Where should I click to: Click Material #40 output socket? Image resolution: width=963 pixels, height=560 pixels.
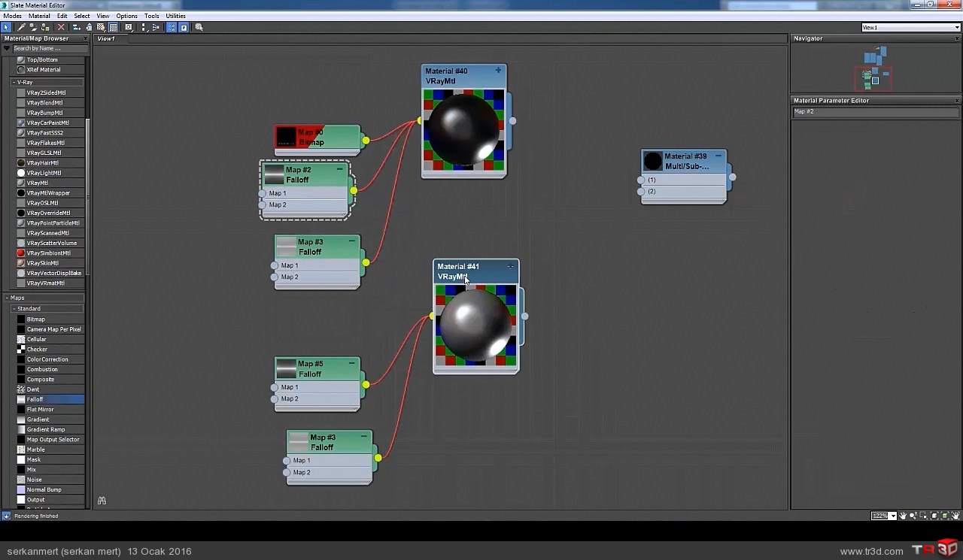[512, 120]
